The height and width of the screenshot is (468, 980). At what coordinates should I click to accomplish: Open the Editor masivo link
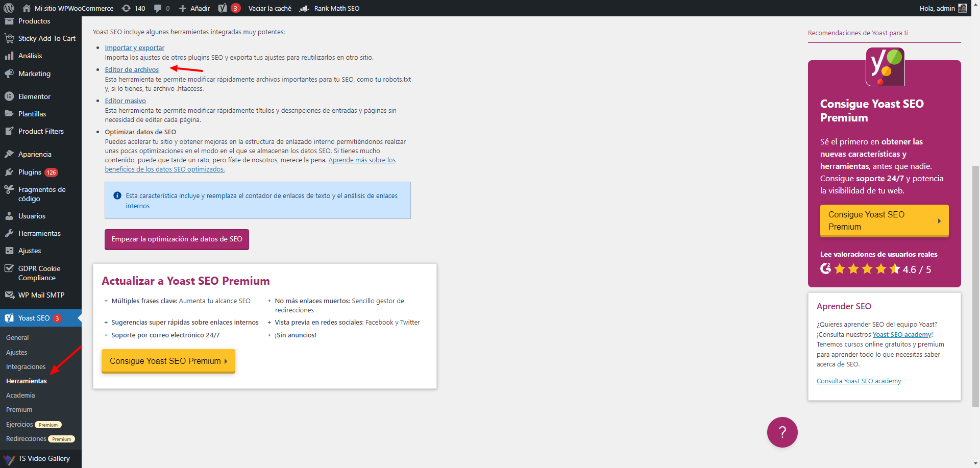pyautogui.click(x=126, y=101)
